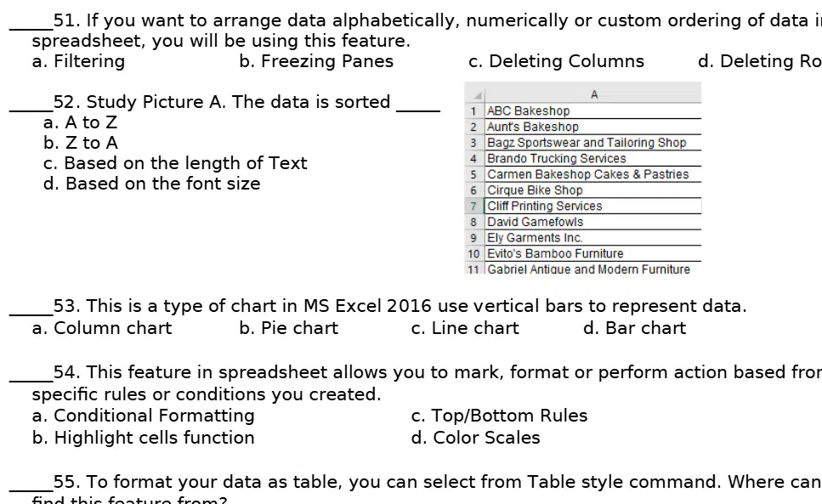This screenshot has width=822, height=504.
Task: Select 'c. Deleting Columns' option
Action: pyautogui.click(x=556, y=61)
